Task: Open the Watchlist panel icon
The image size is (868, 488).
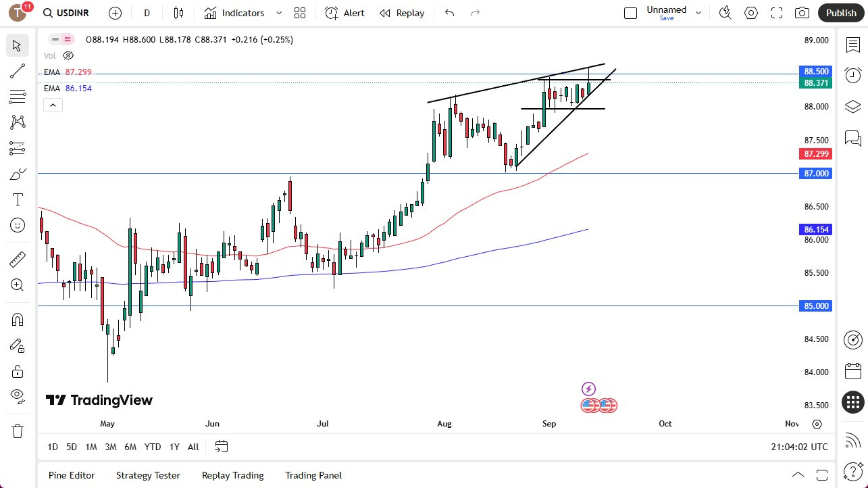Action: 852,44
